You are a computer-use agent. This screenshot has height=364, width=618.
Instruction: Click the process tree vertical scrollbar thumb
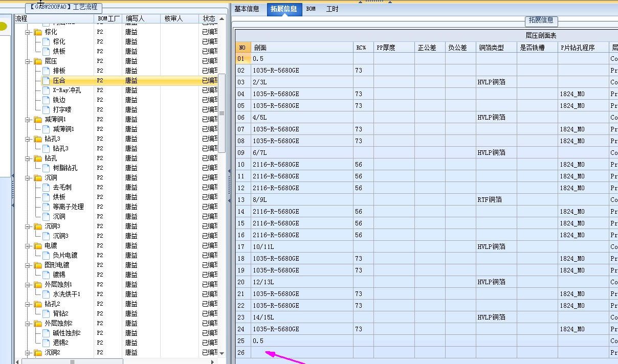pyautogui.click(x=222, y=112)
